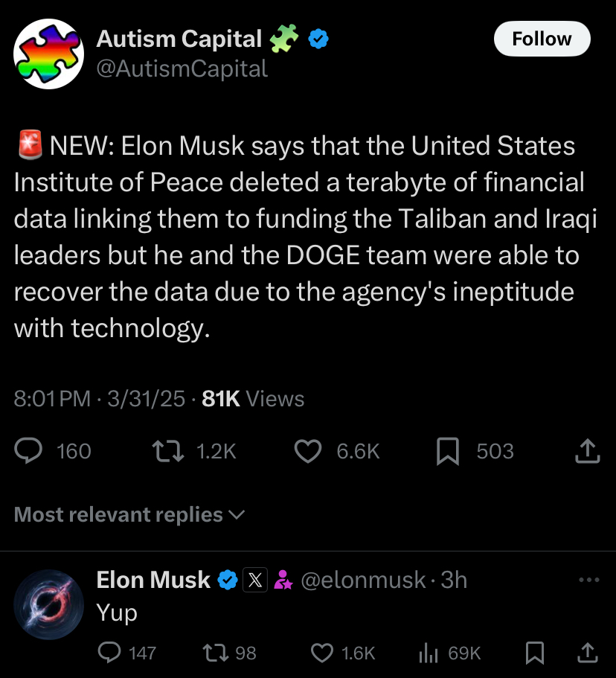Viewport: 616px width, 678px height.
Task: Click the X affiliation badge beside Elon Musk
Action: coord(255,580)
